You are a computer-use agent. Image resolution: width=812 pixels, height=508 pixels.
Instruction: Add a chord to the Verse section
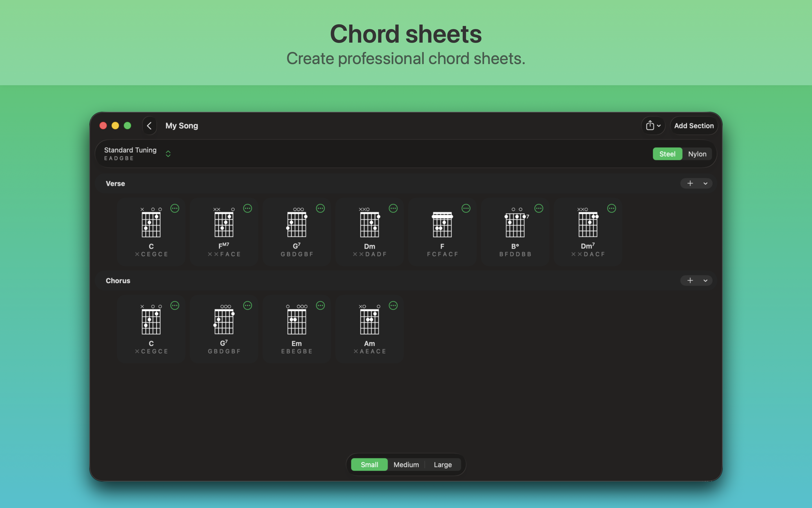(690, 183)
